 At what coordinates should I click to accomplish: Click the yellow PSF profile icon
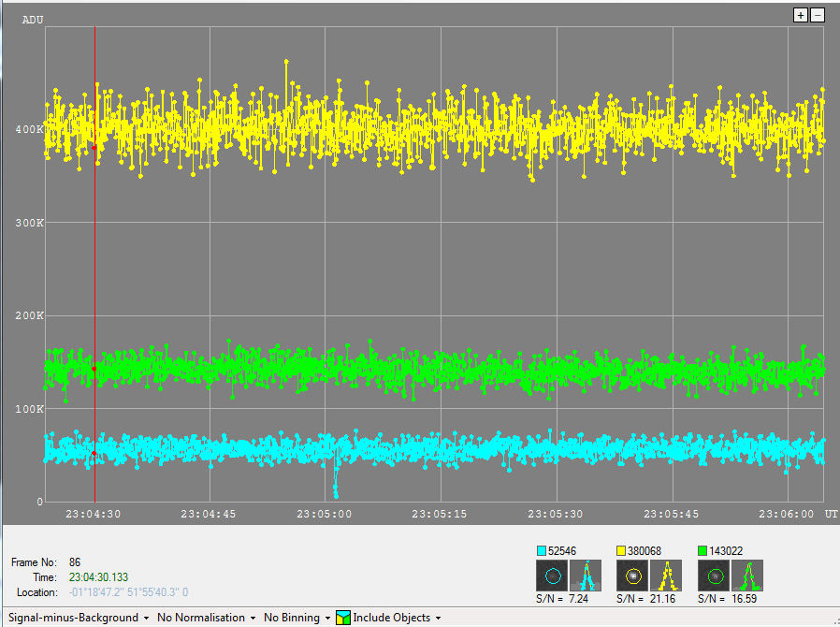pos(667,576)
